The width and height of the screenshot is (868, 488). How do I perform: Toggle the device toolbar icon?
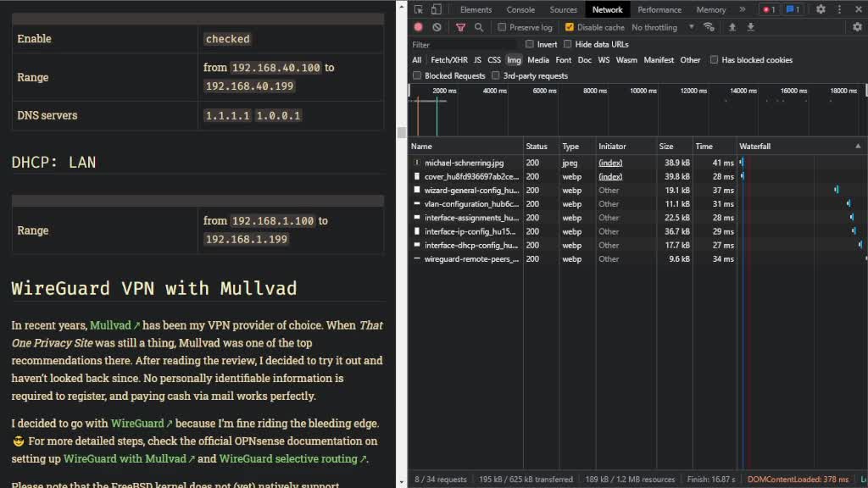point(436,9)
